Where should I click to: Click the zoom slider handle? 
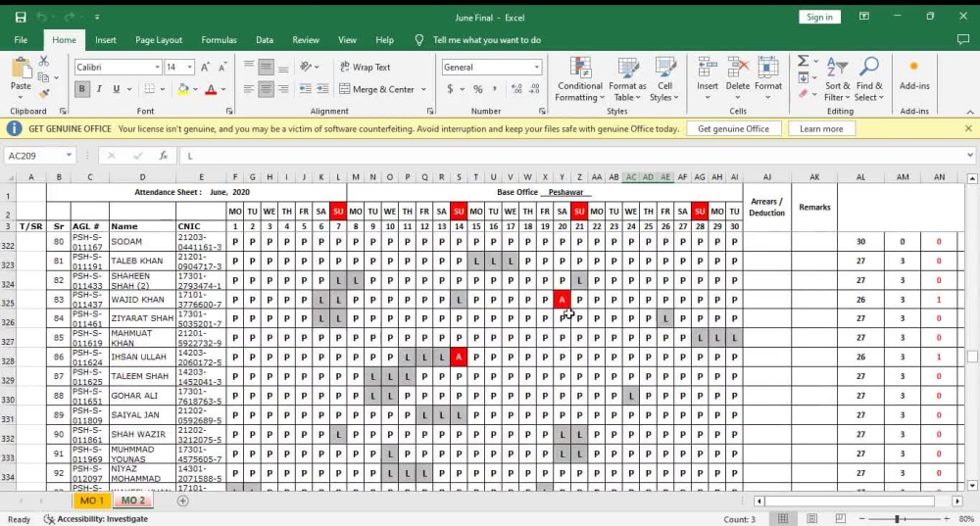point(897,519)
